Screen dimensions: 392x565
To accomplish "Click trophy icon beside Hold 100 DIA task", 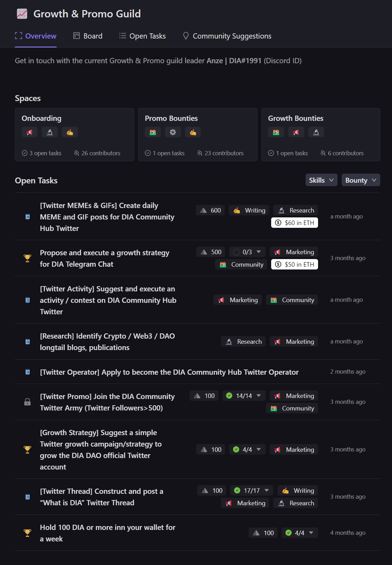I will [27, 533].
